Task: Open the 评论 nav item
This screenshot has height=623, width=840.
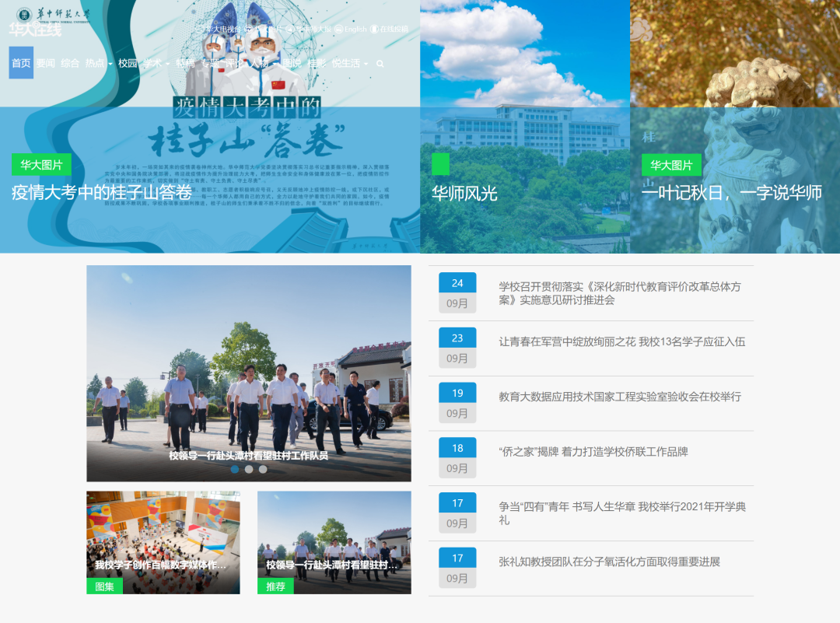Action: click(234, 63)
